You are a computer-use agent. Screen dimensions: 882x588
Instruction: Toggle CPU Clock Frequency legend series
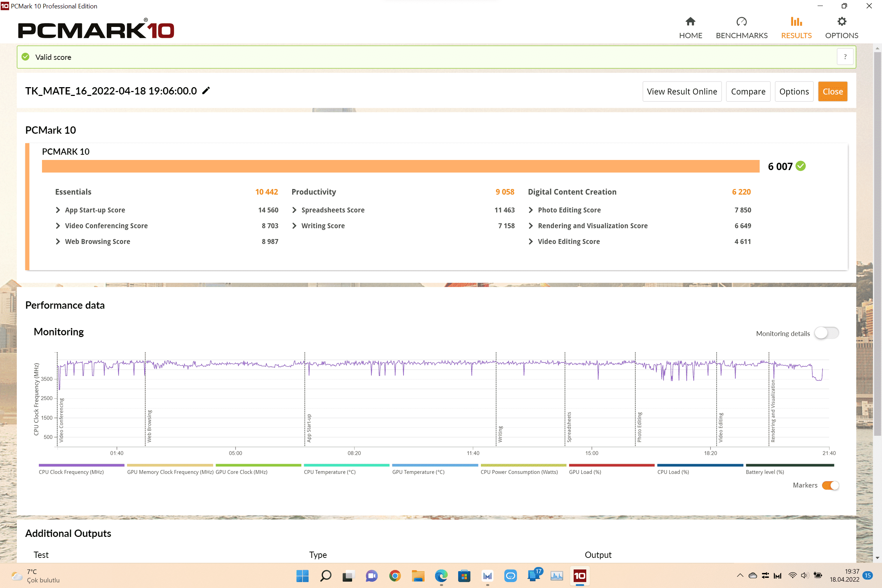(71, 472)
